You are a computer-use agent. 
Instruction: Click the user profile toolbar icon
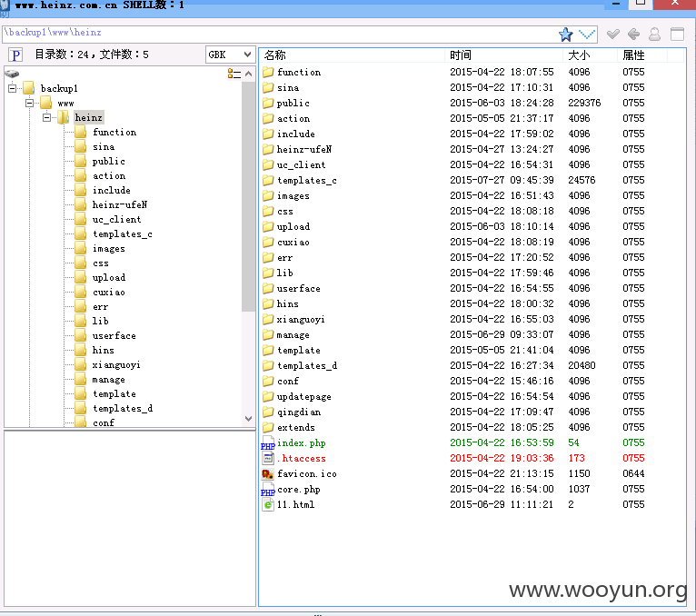pos(655,35)
